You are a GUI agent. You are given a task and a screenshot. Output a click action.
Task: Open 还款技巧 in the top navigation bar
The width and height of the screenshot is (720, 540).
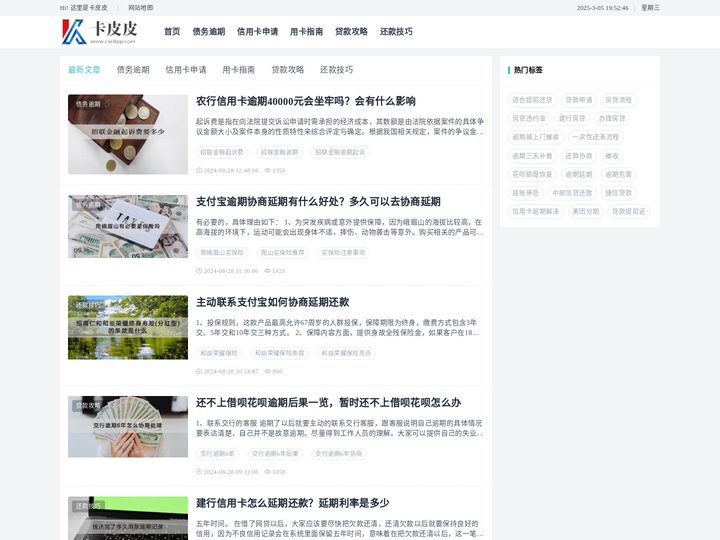coord(396,32)
